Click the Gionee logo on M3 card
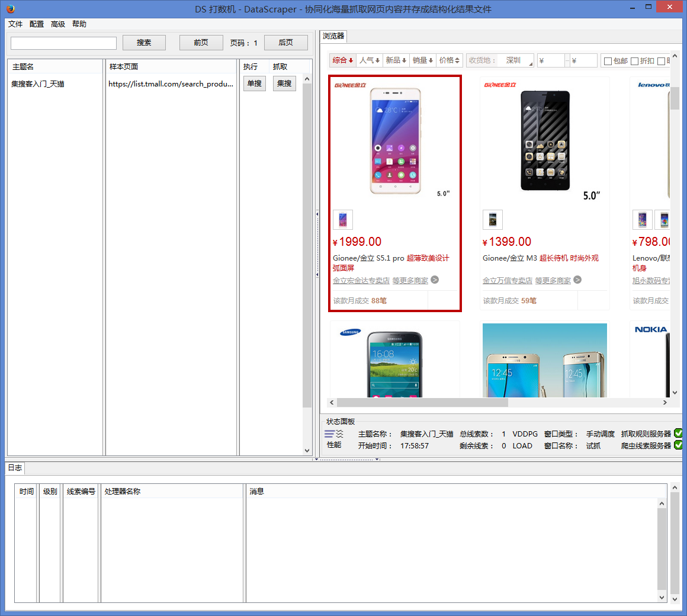 (500, 85)
